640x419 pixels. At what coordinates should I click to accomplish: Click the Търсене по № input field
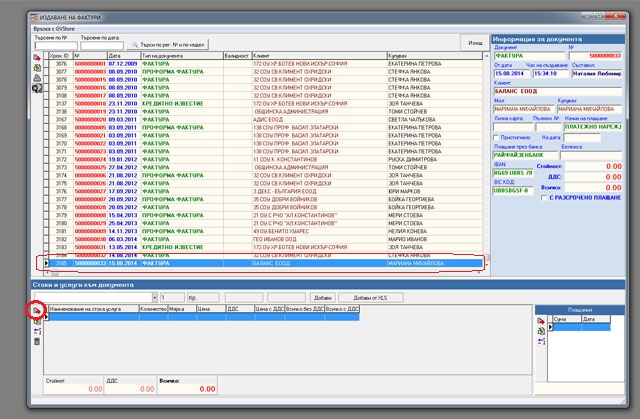pyautogui.click(x=56, y=46)
